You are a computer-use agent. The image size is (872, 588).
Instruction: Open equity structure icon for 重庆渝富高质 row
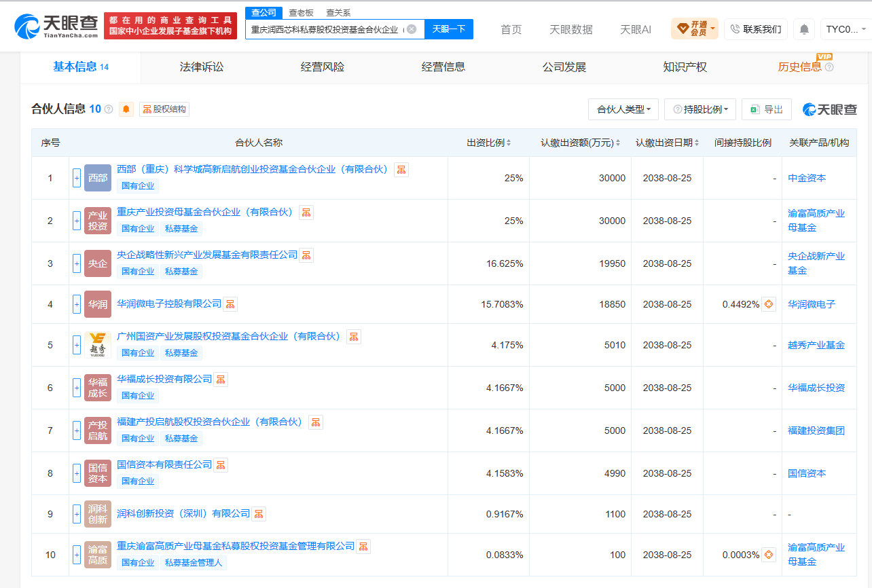click(363, 547)
